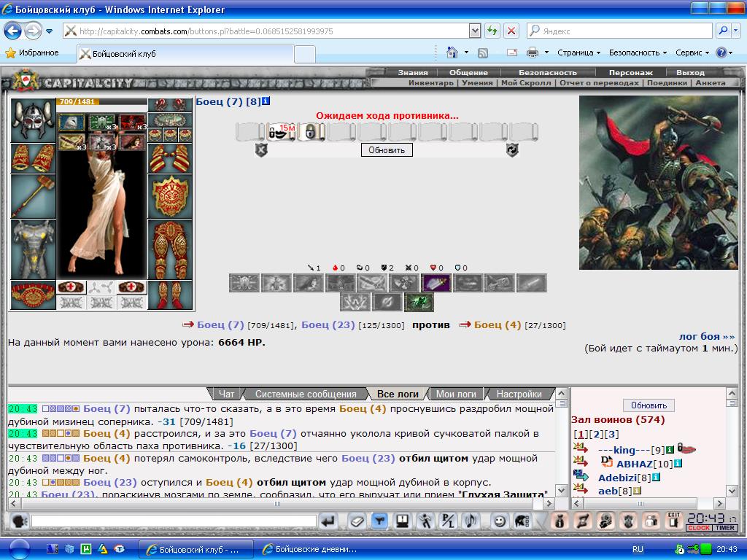Viewport: 747px width, 560px height.
Task: Open the Сервис dropdown menu
Action: [692, 52]
